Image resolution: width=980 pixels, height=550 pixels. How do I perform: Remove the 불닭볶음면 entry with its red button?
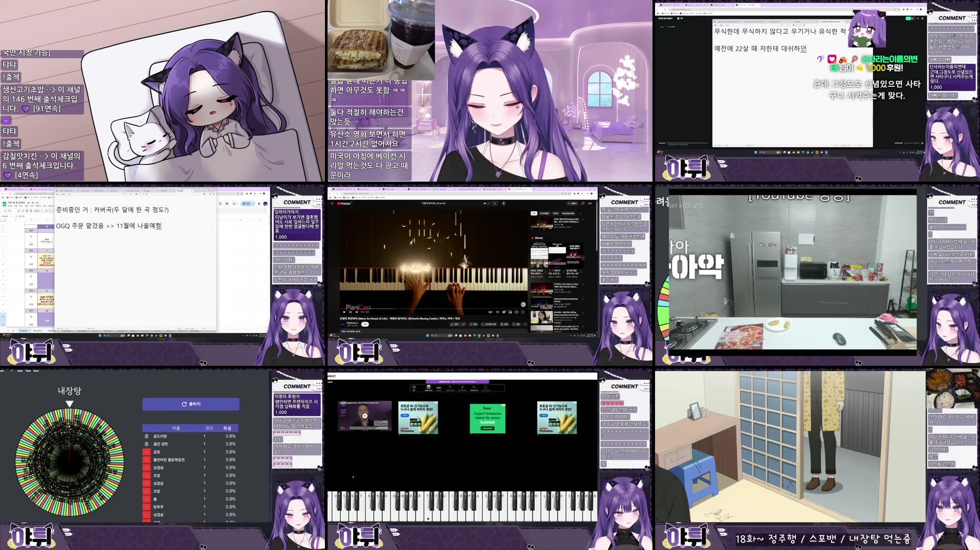pyautogui.click(x=146, y=460)
